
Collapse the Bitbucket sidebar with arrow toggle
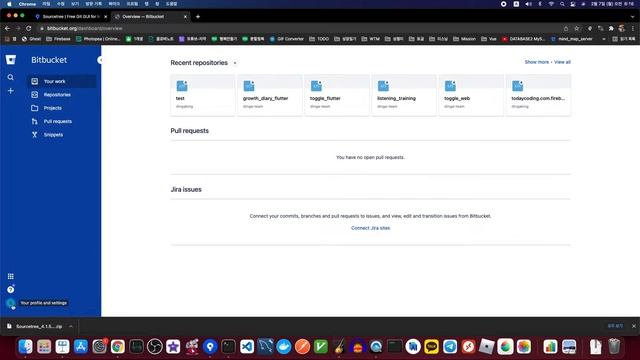pyautogui.click(x=100, y=60)
